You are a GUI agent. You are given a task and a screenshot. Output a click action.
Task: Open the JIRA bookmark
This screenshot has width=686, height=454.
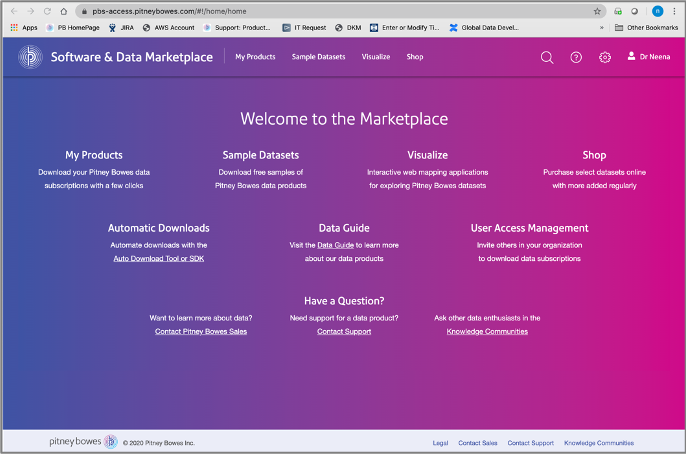(x=121, y=28)
